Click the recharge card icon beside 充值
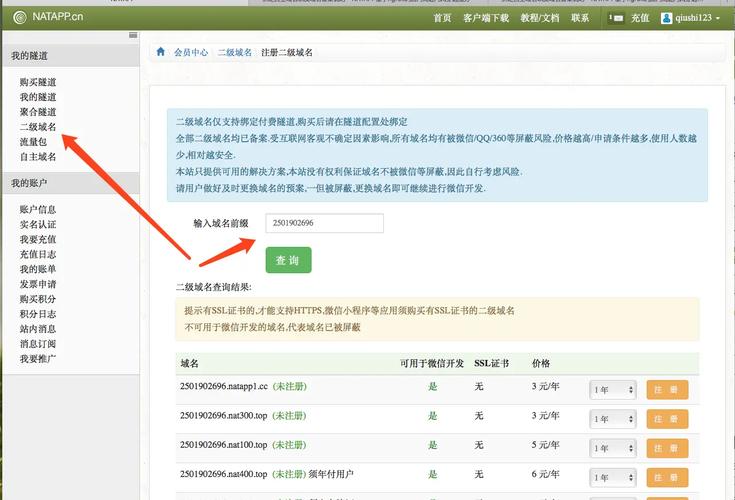The height and width of the screenshot is (500, 735). [x=616, y=18]
